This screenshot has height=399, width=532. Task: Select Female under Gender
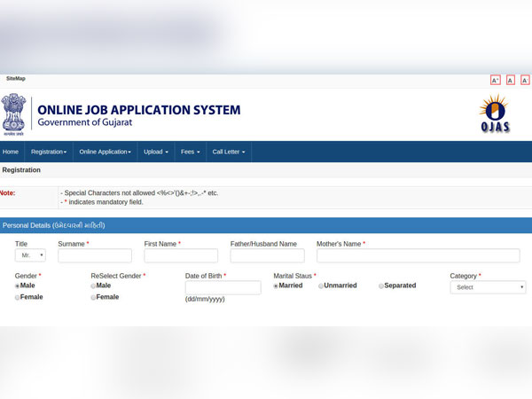17,298
